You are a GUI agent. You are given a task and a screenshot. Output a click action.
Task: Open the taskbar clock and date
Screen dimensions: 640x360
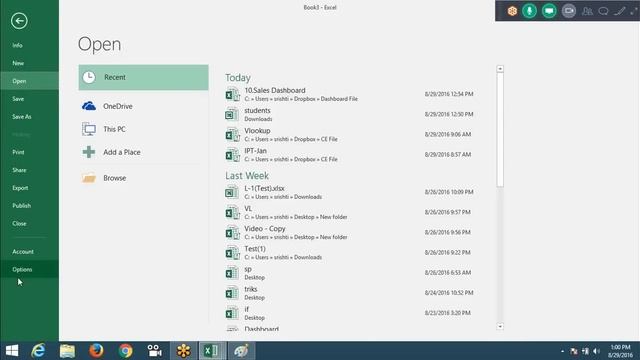[620, 351]
